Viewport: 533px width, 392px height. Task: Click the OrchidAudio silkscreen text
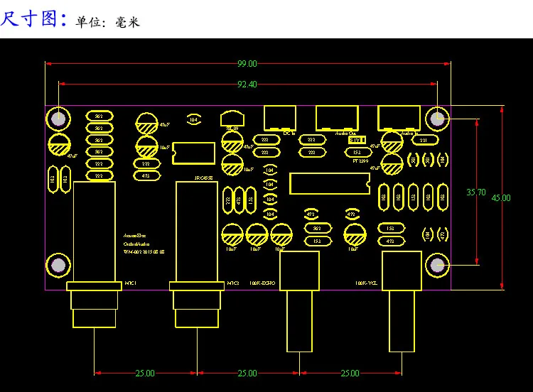click(x=136, y=244)
